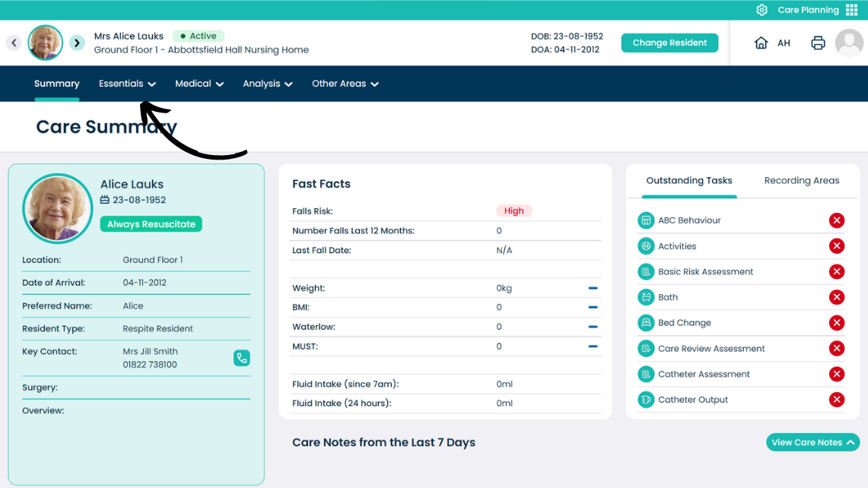
Task: Click phone number 01822 738100
Action: pyautogui.click(x=150, y=365)
